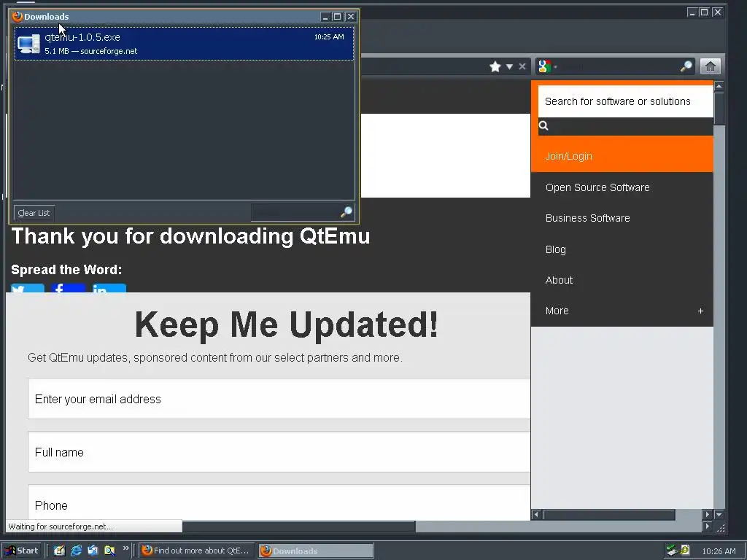Switch to Downloads taskbar button
747x560 pixels.
tap(316, 551)
